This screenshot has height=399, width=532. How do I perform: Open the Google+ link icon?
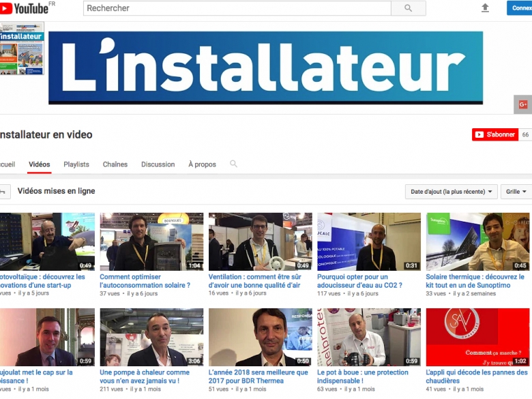523,104
